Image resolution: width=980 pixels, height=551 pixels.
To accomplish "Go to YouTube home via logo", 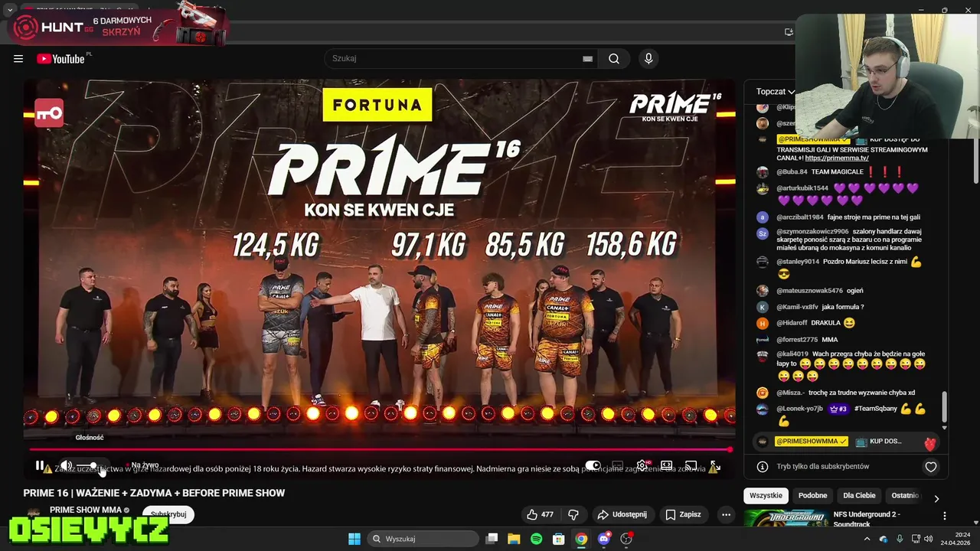I will [60, 59].
